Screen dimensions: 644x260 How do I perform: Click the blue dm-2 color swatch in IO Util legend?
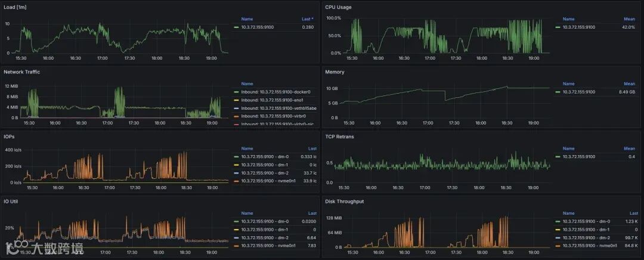click(236, 238)
